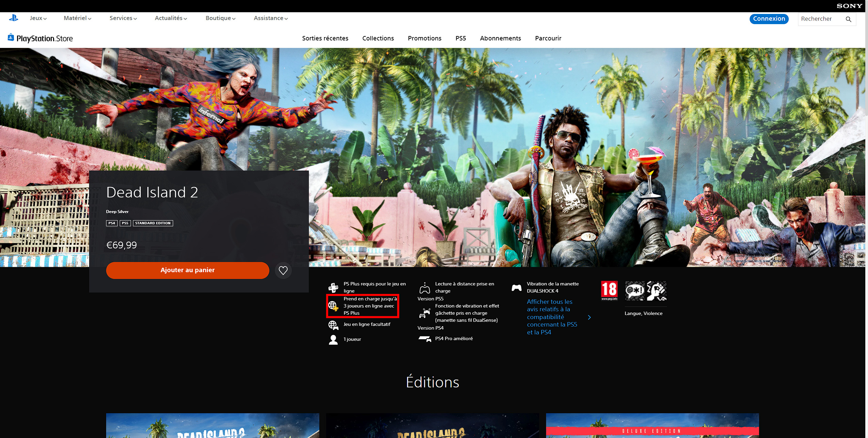Expand the Jeux menu
The height and width of the screenshot is (438, 868).
pyautogui.click(x=38, y=18)
